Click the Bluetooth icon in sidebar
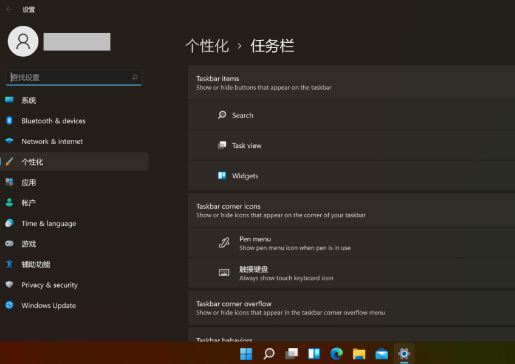The height and width of the screenshot is (364, 515). (x=9, y=120)
